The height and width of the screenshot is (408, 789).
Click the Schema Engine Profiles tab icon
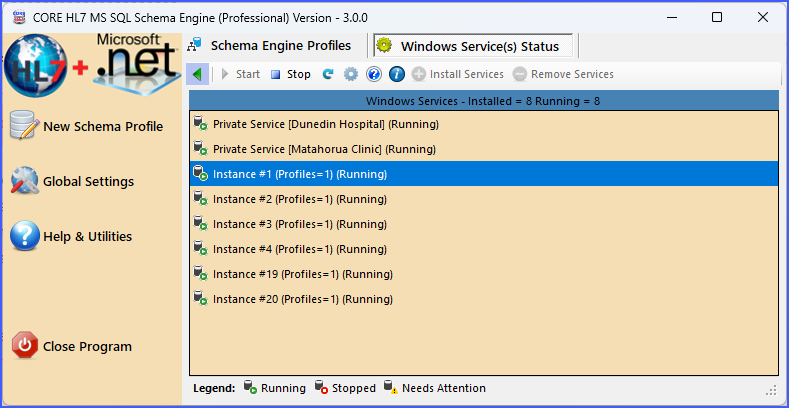(193, 46)
